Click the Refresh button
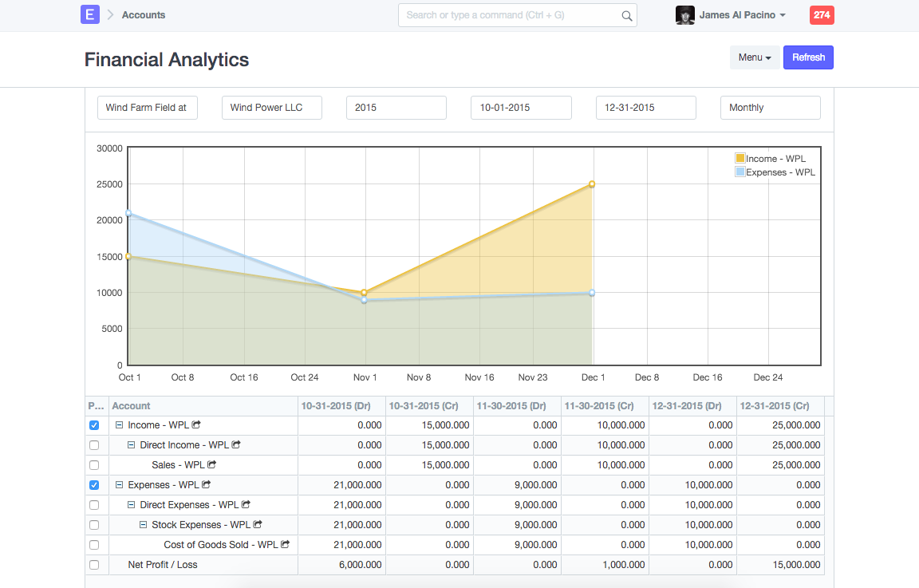 tap(808, 57)
